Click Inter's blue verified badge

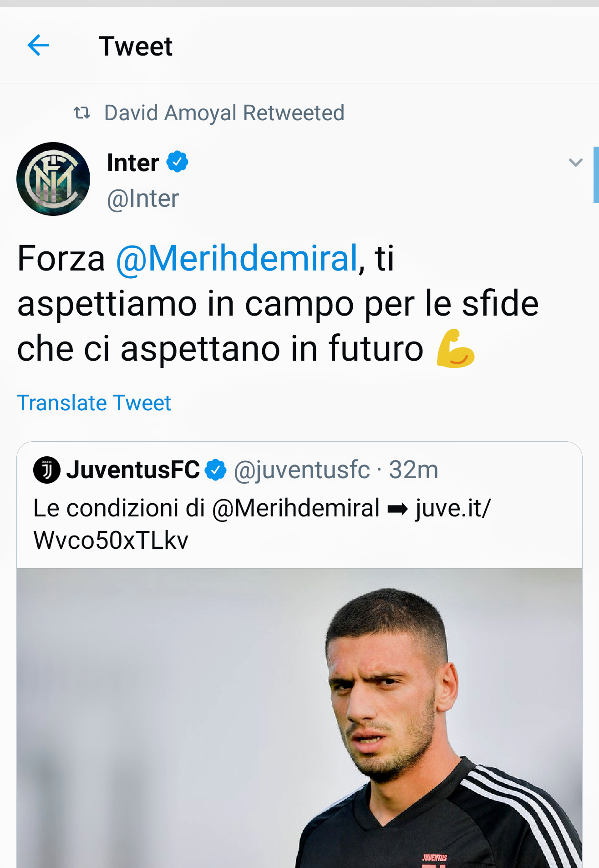(178, 162)
